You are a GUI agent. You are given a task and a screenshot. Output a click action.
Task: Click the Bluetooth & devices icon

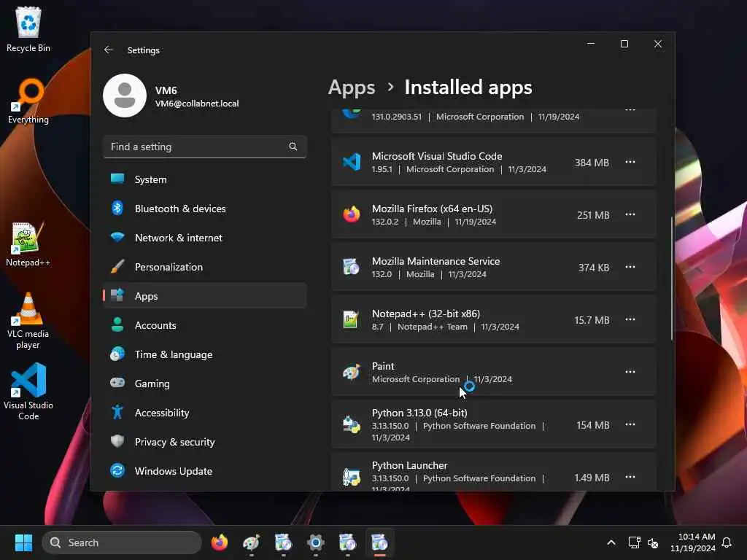pos(117,208)
